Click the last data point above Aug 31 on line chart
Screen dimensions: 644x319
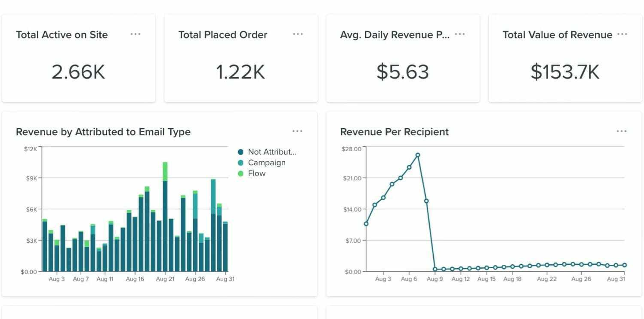[624, 265]
